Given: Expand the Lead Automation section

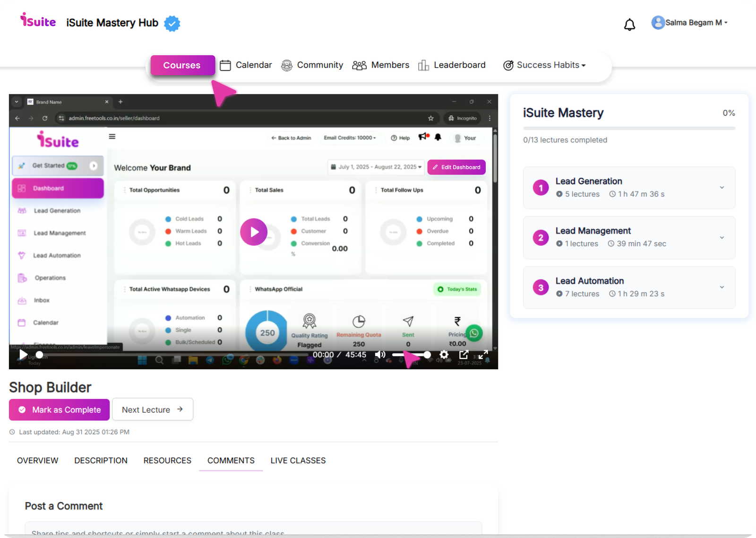Looking at the screenshot, I should pos(722,287).
